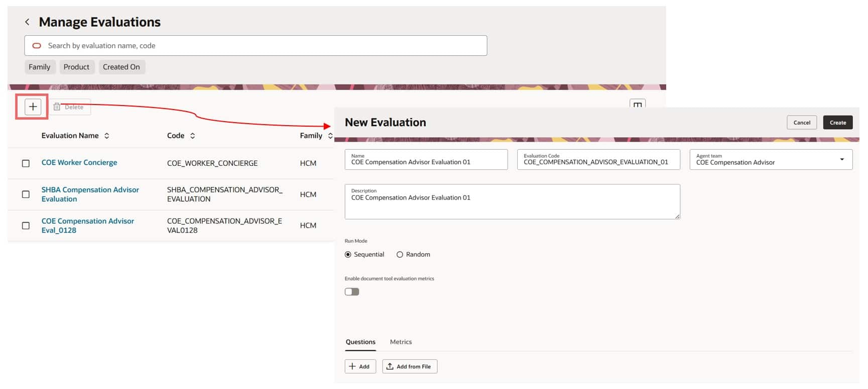Open the Family filter chip
The image size is (868, 389).
tap(40, 67)
